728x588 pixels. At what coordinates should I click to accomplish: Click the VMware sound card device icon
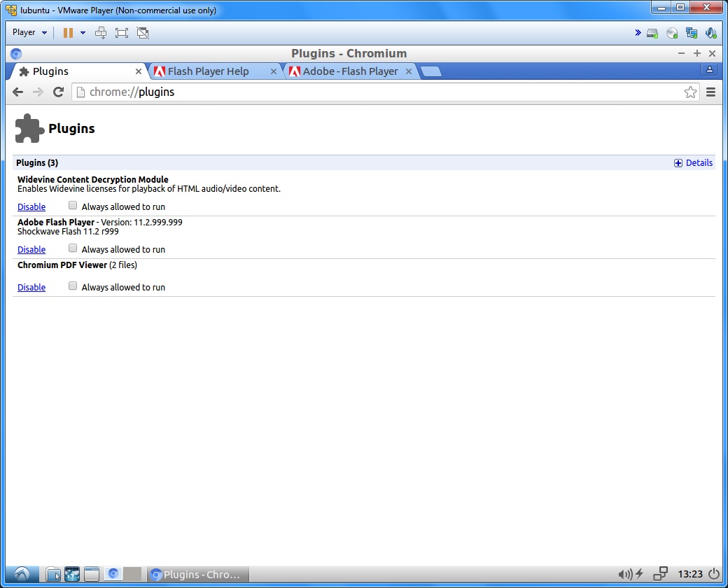pos(710,33)
